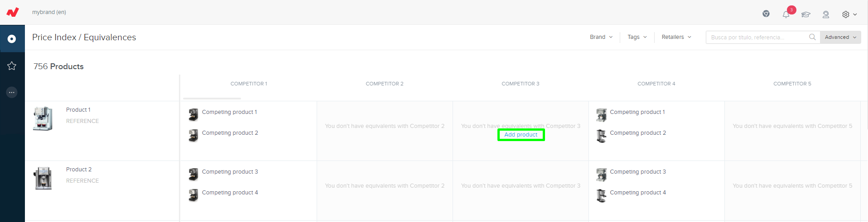The image size is (868, 222).
Task: Click 'Competing product 4' name in the Competitor 1 column
Action: pos(230,193)
